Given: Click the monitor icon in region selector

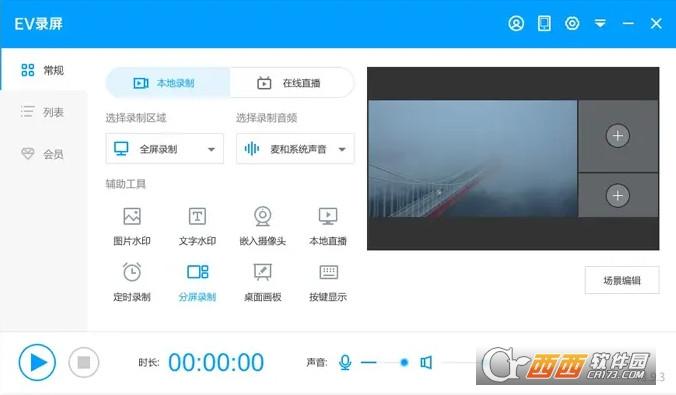Looking at the screenshot, I should tap(121, 149).
